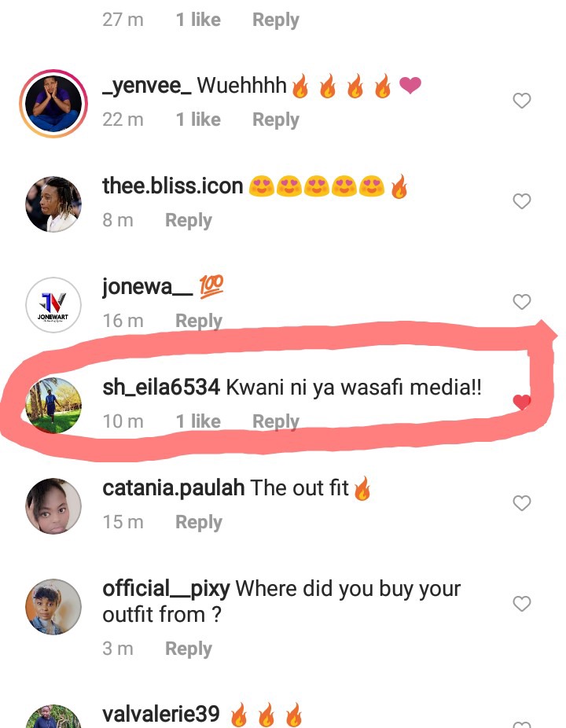Tap heart icon on thee.bliss.icon comment

[521, 201]
